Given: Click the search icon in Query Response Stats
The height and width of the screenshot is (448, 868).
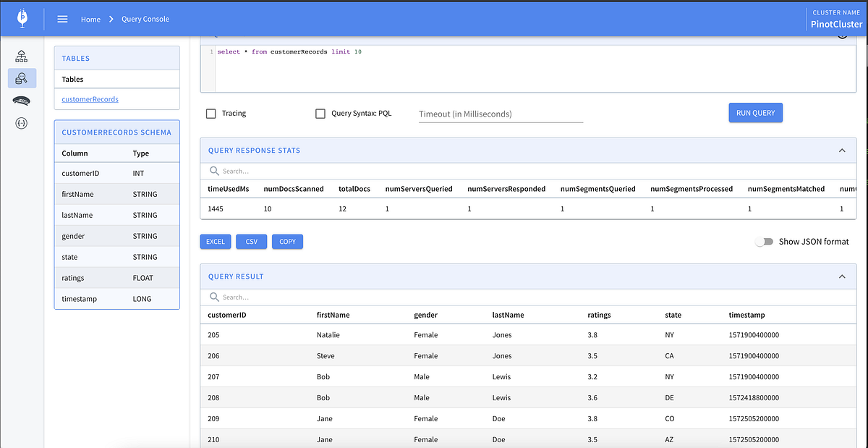Looking at the screenshot, I should (214, 172).
